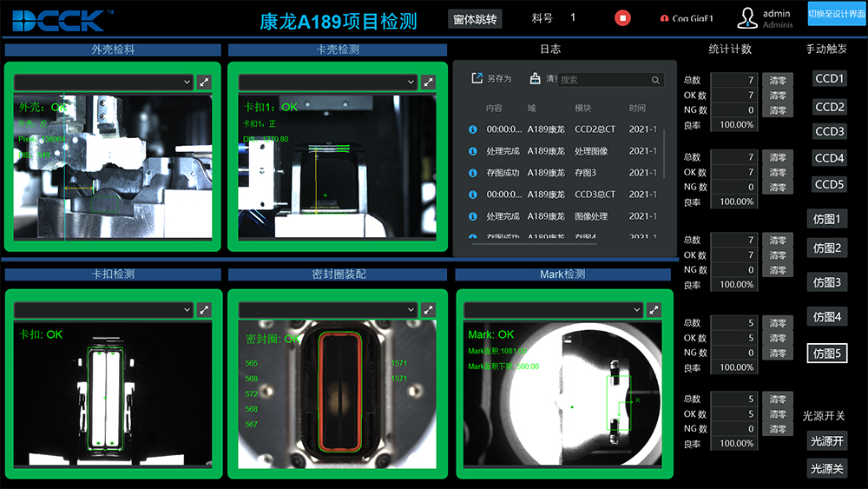
Task: Turn off light source with 光源关
Action: point(827,468)
